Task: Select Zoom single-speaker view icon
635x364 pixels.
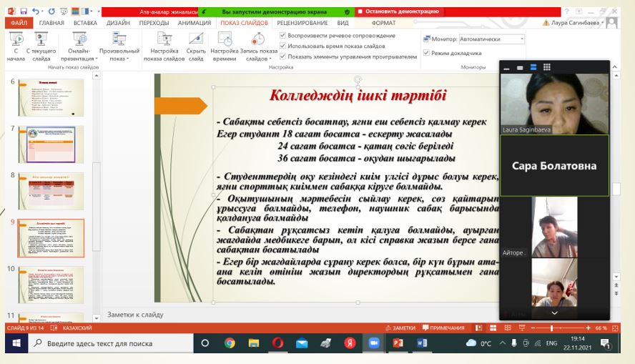Action: pyautogui.click(x=520, y=68)
